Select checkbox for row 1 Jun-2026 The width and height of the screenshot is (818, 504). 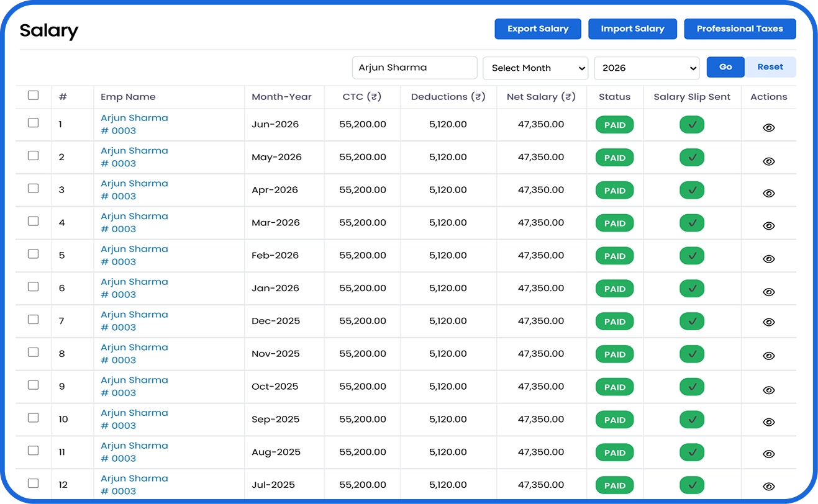pos(34,123)
